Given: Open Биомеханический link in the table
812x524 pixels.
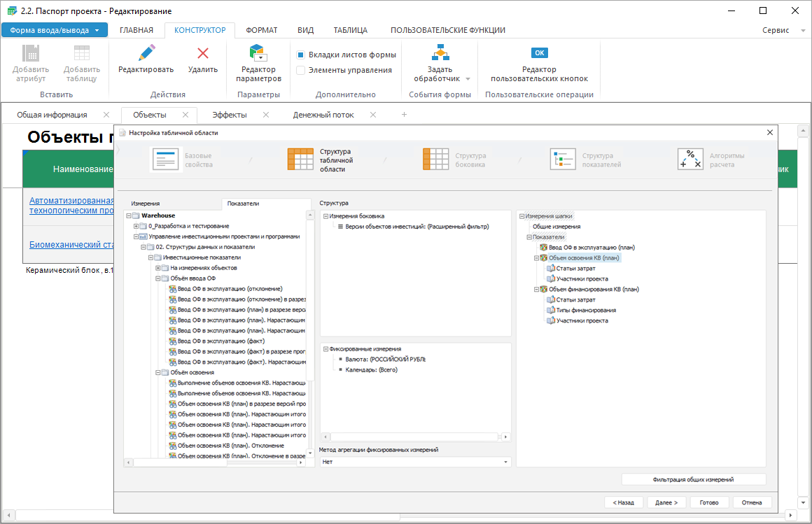Looking at the screenshot, I should (71, 244).
